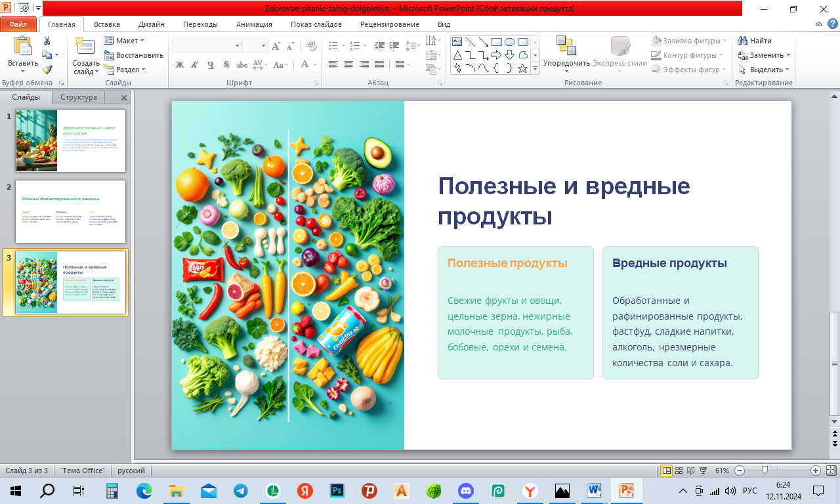Click the Format Painter brush icon
The height and width of the screenshot is (504, 840).
click(x=47, y=70)
